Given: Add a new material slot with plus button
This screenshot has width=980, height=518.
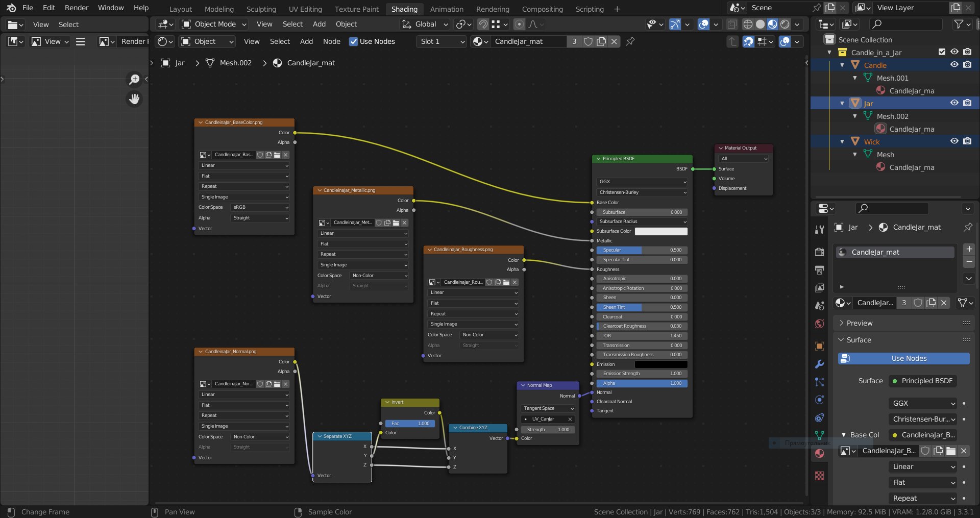Looking at the screenshot, I should click(969, 249).
